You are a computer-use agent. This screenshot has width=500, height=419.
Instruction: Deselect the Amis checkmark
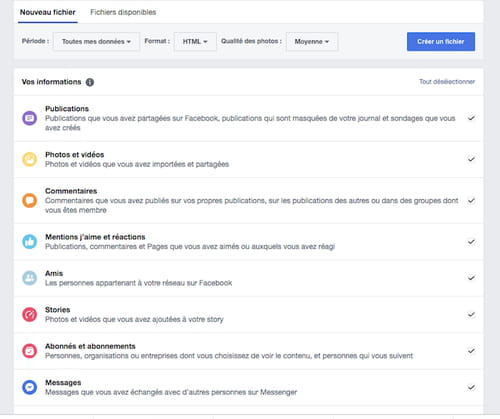(471, 278)
